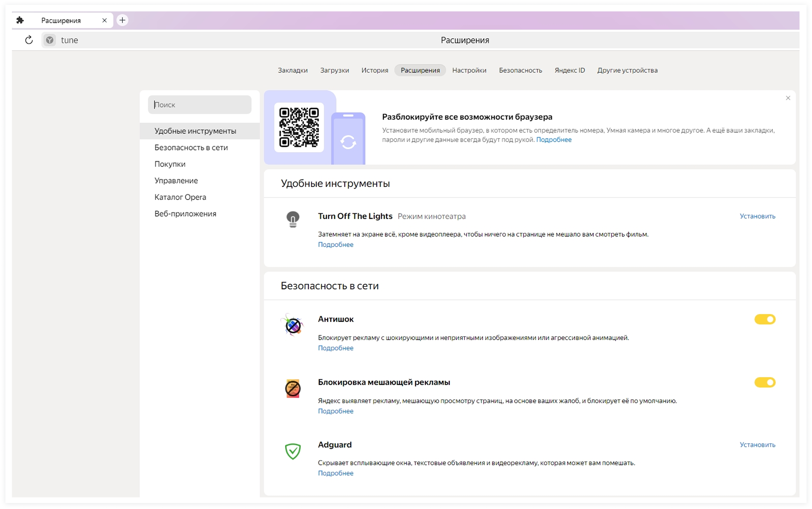The image size is (812, 509).
Task: Select Удобные инструменты in the sidebar
Action: point(199,131)
